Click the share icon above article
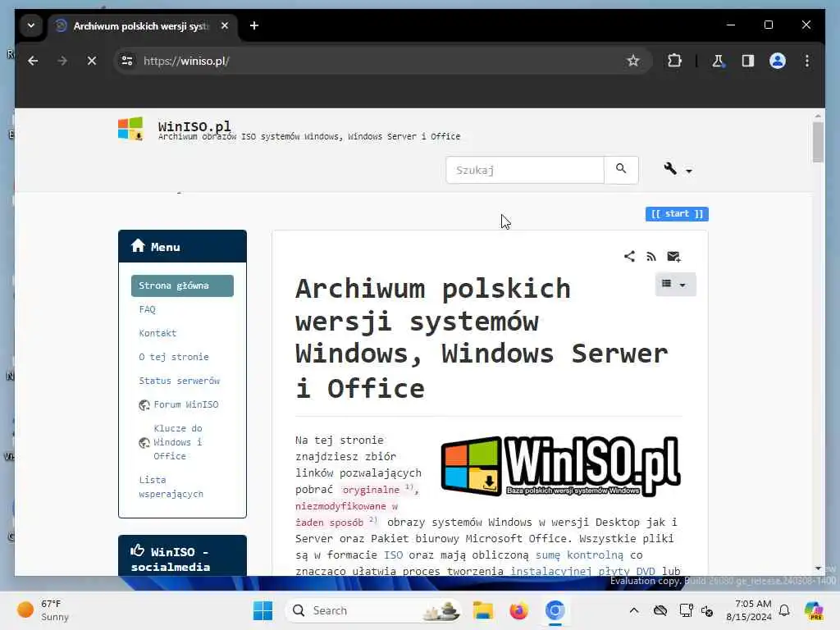840x630 pixels. (629, 257)
